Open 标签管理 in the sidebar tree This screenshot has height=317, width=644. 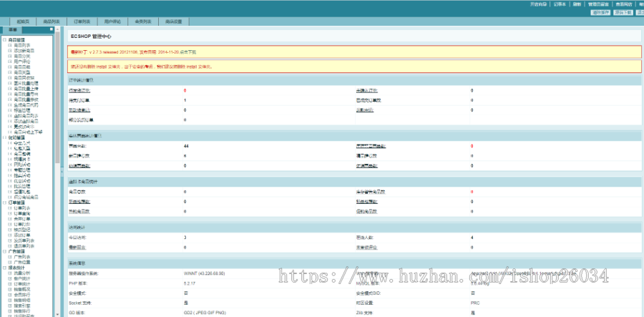[21, 110]
